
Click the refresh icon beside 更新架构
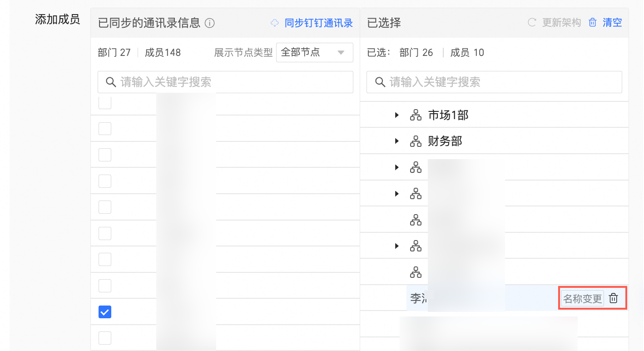(532, 22)
